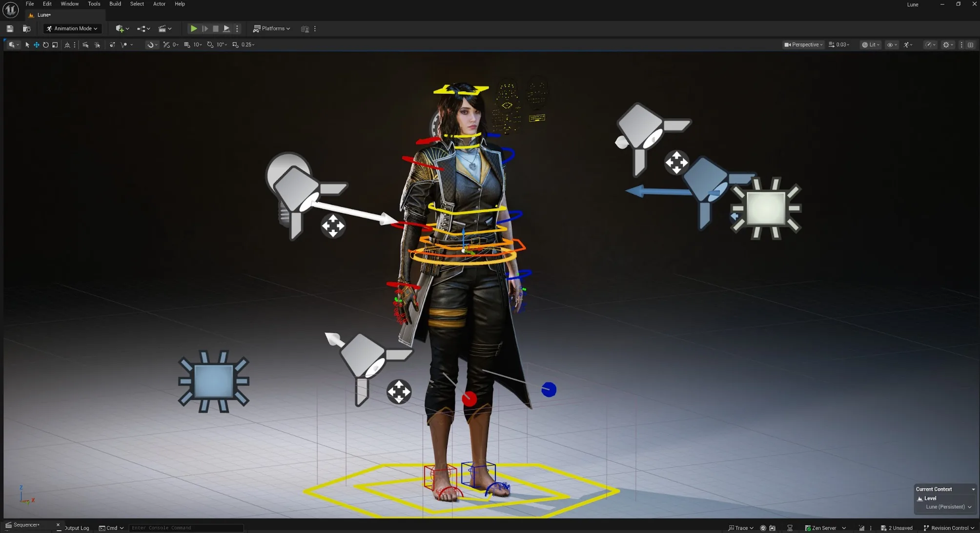
Task: Activate the Translate move tool
Action: [x=37, y=45]
